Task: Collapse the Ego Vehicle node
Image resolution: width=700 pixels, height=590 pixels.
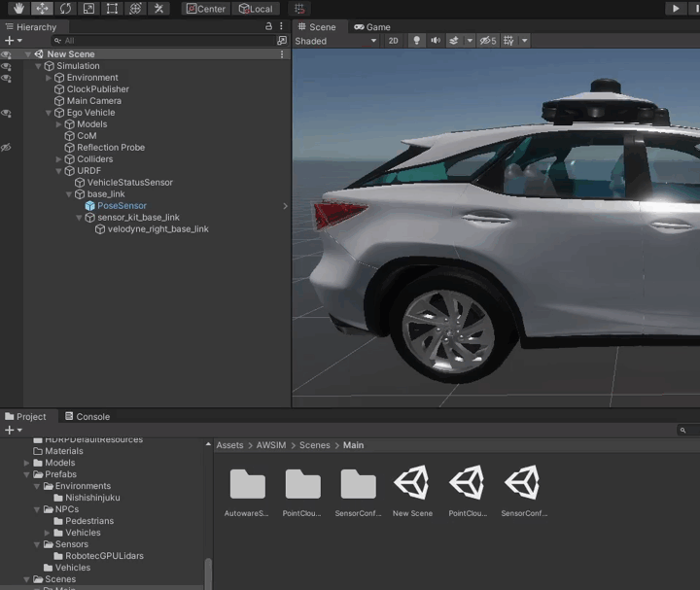Action: [x=49, y=113]
